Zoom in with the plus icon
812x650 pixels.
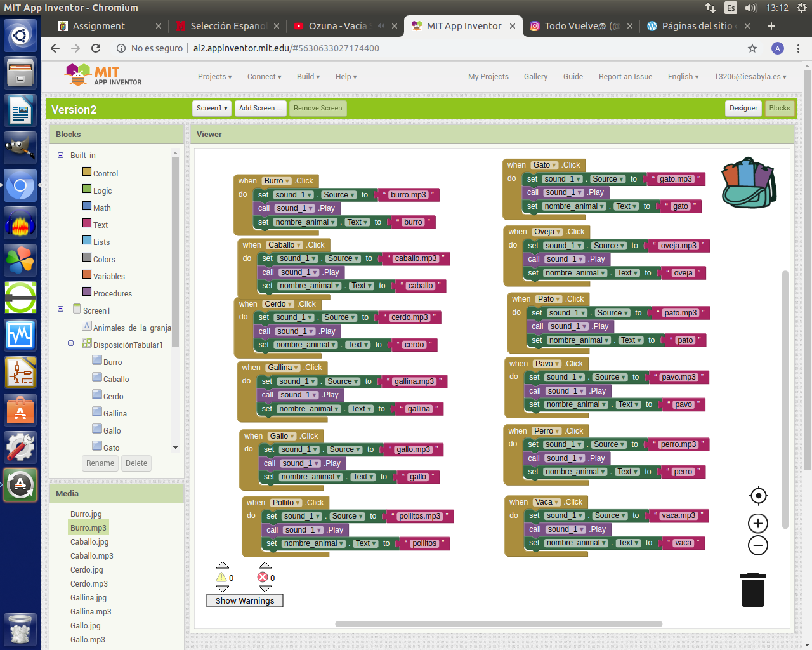[758, 524]
